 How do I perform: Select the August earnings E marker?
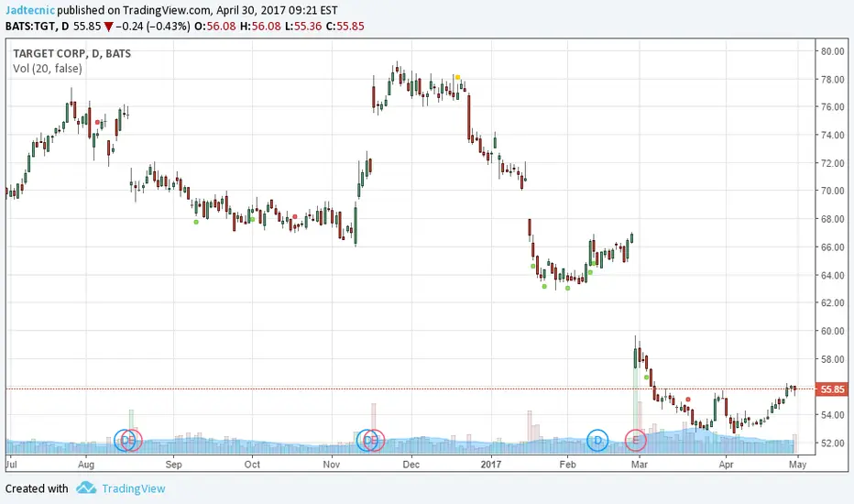point(132,440)
